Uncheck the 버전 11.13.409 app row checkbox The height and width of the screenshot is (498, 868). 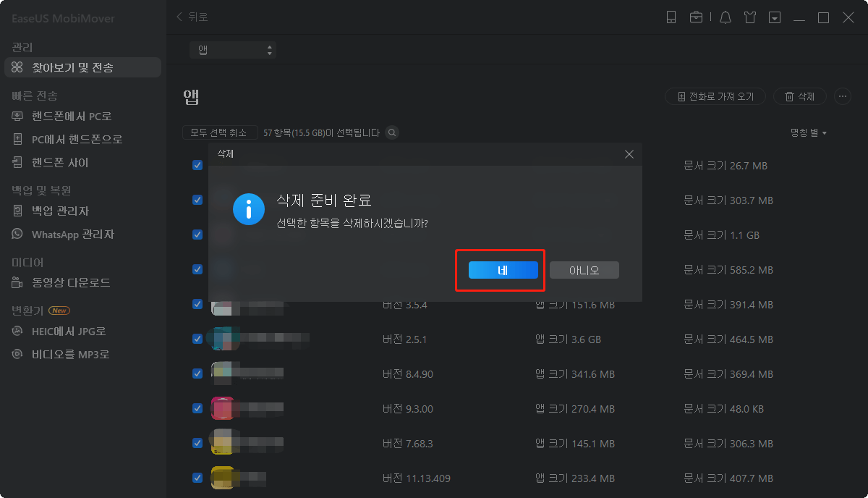click(197, 478)
